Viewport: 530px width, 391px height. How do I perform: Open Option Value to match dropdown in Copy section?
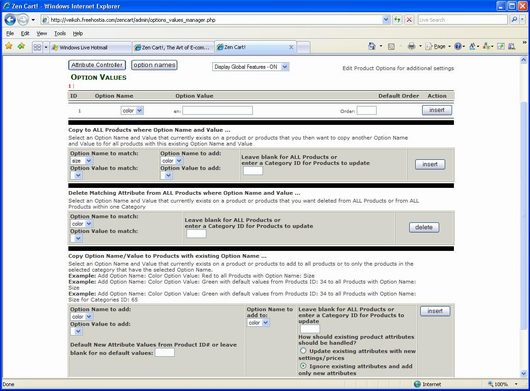76,175
